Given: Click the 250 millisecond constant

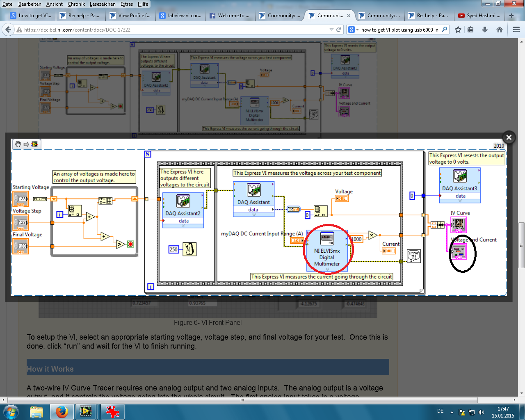Looking at the screenshot, I should 173,249.
